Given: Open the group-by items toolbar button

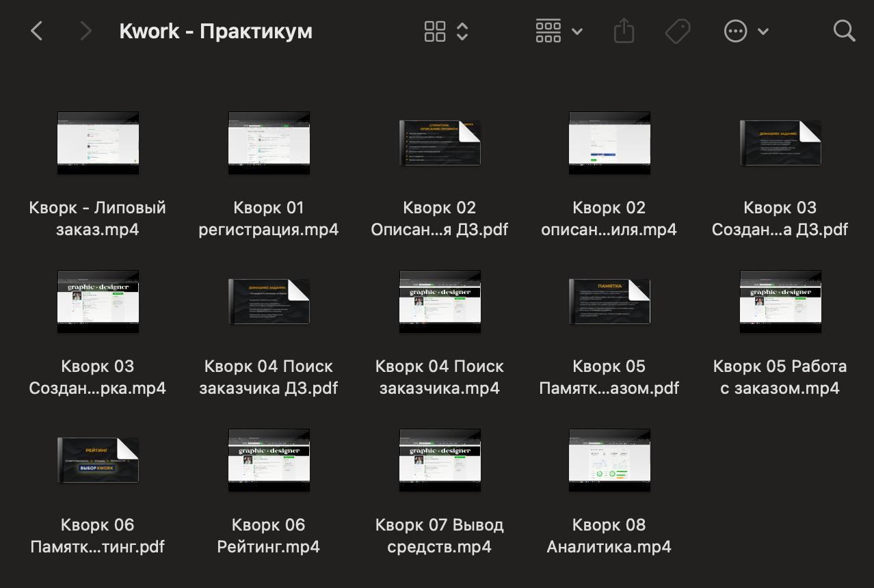Looking at the screenshot, I should pos(548,31).
